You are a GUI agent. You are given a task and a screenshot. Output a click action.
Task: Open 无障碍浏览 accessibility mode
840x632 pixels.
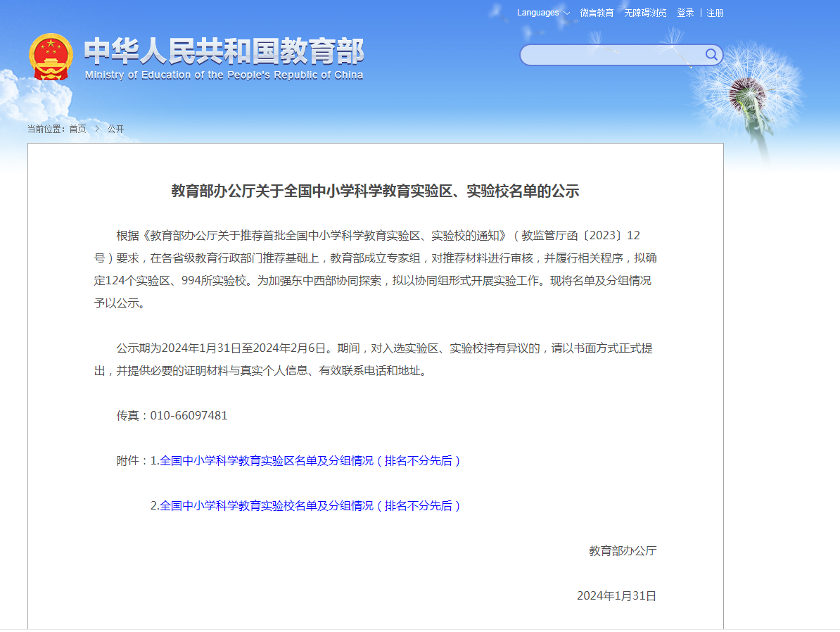(645, 13)
